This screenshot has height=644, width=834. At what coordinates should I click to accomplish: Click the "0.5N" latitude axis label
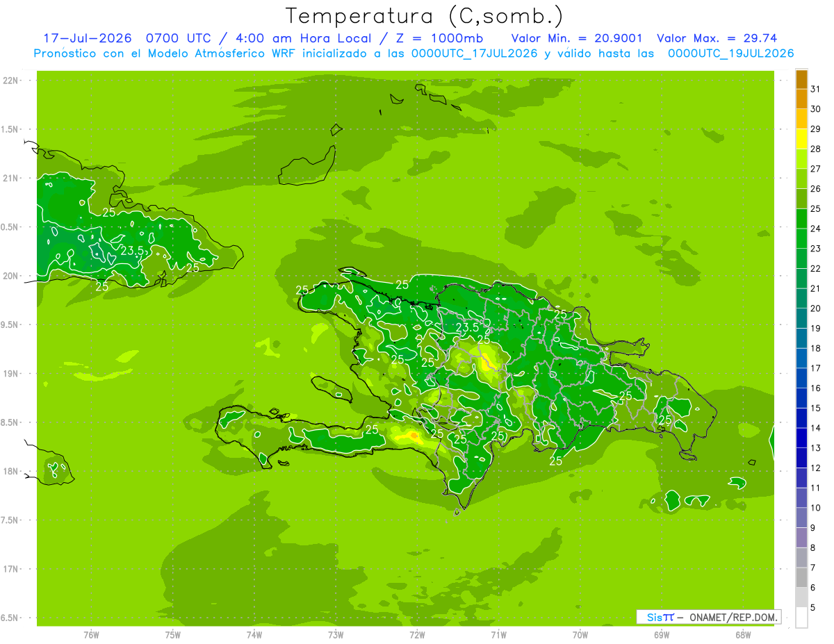click(x=10, y=227)
